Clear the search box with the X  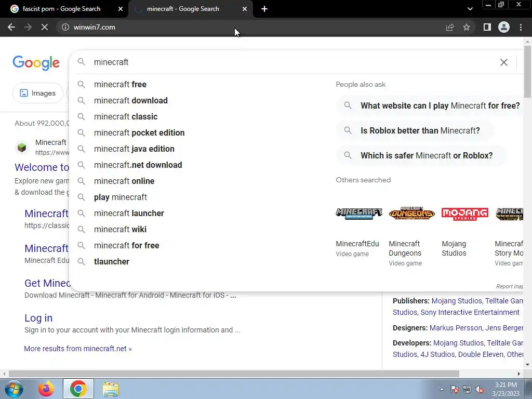pos(504,62)
